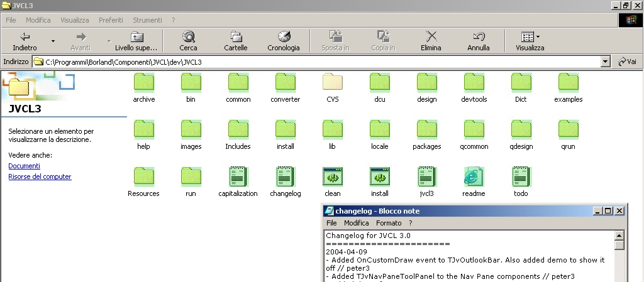Expand the Indirizzo address bar dropdown
644x282 pixels.
605,62
